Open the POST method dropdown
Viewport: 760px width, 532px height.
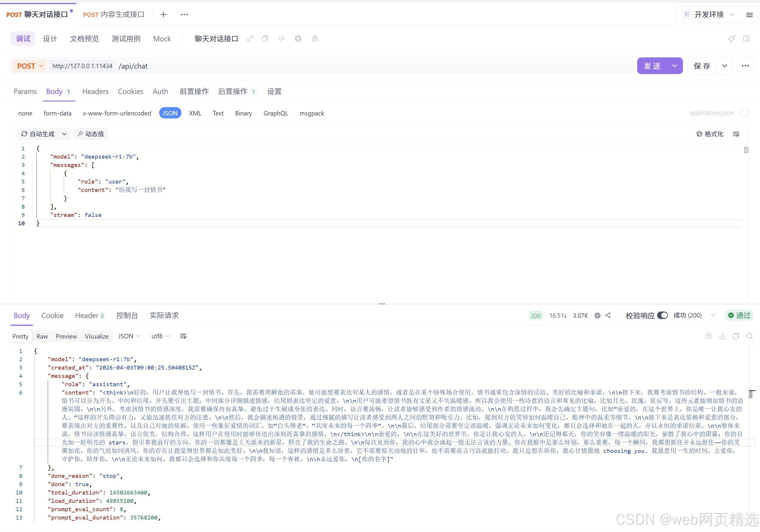[x=30, y=66]
